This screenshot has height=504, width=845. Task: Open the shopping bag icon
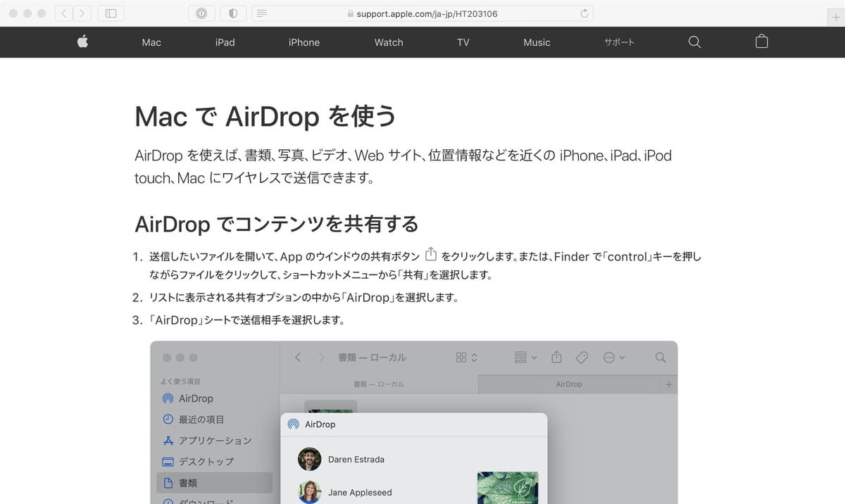point(761,42)
